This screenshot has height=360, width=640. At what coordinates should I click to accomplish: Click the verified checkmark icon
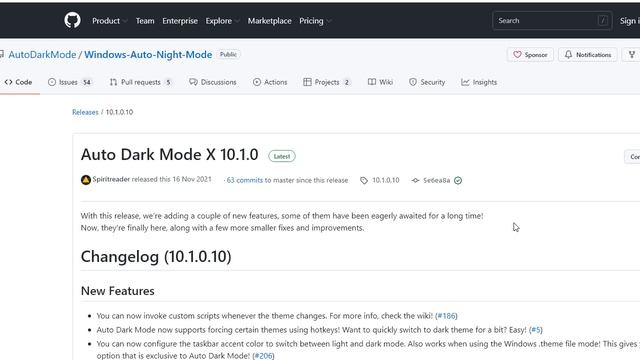pyautogui.click(x=458, y=180)
